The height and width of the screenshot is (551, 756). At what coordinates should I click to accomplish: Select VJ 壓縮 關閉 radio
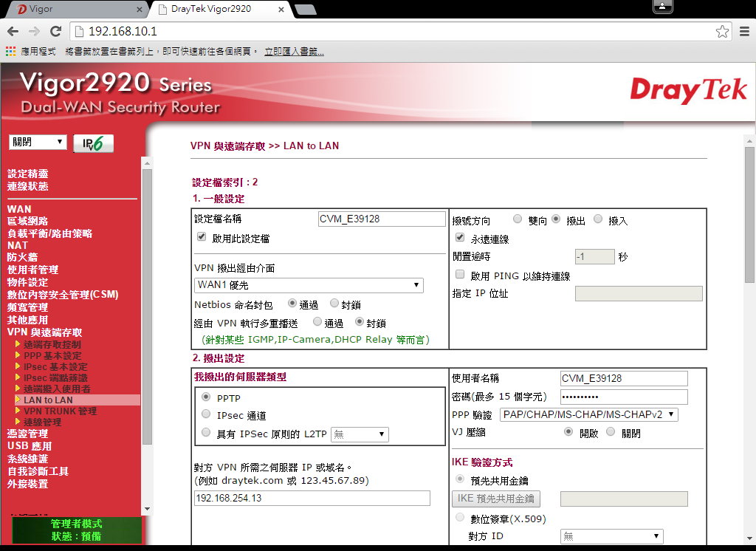(611, 432)
